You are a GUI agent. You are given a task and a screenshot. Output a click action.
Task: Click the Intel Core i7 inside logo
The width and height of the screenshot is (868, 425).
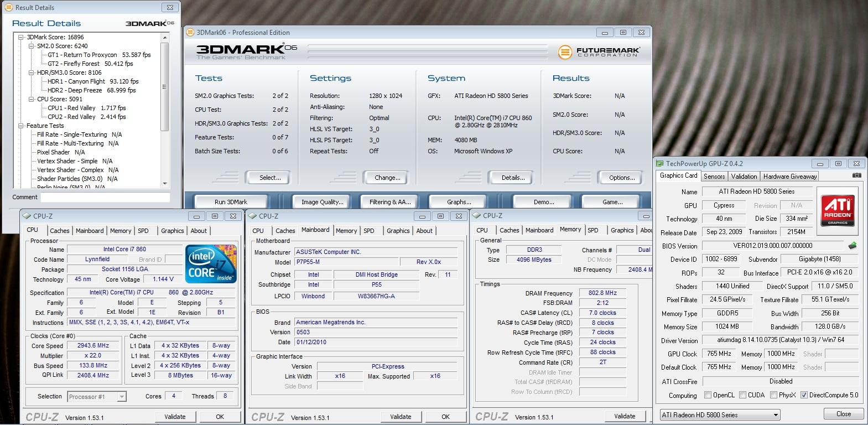coord(211,264)
